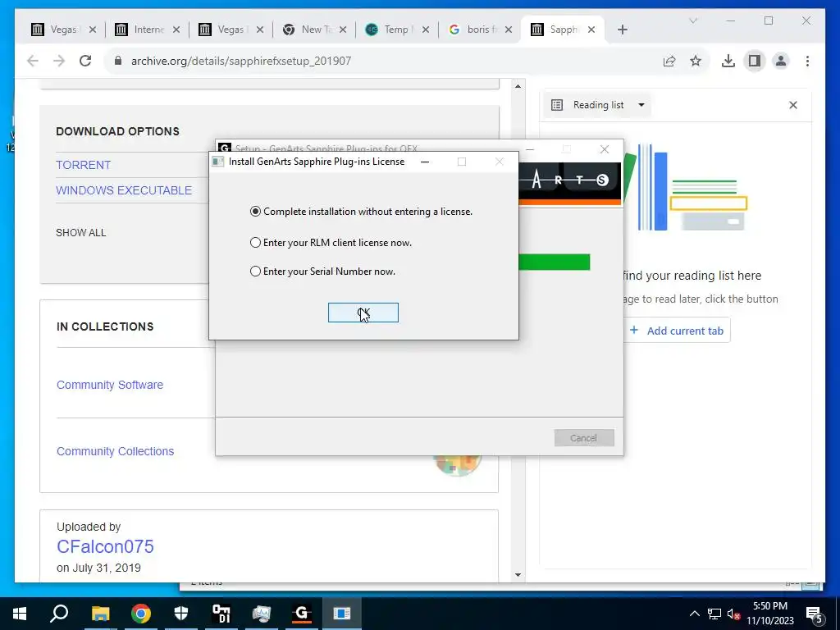The image size is (840, 630).
Task: Select 'Enter your RLM client license now' option
Action: click(331, 243)
